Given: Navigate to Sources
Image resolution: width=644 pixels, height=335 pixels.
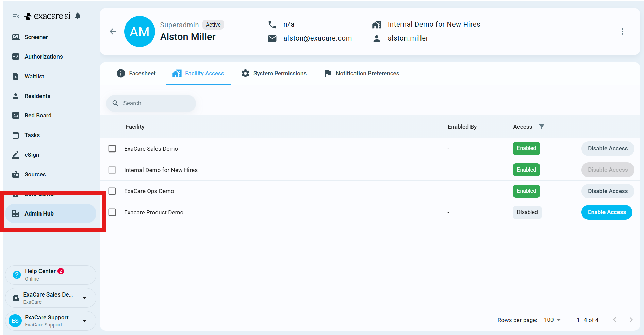Looking at the screenshot, I should coord(51,174).
